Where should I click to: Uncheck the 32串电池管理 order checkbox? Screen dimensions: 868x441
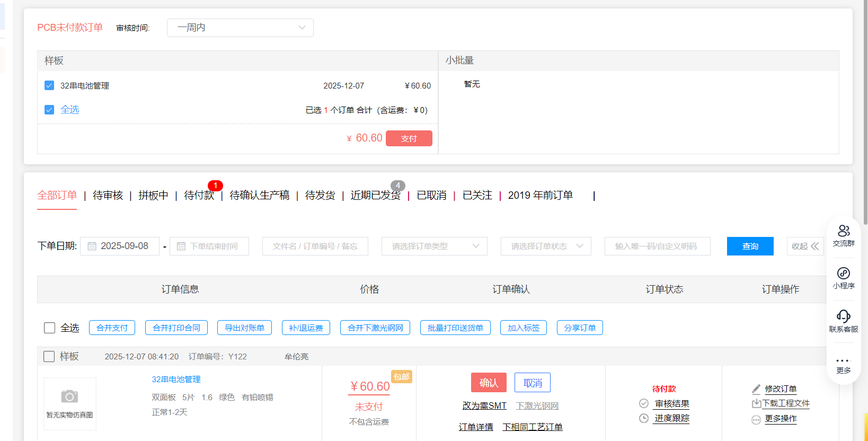49,85
